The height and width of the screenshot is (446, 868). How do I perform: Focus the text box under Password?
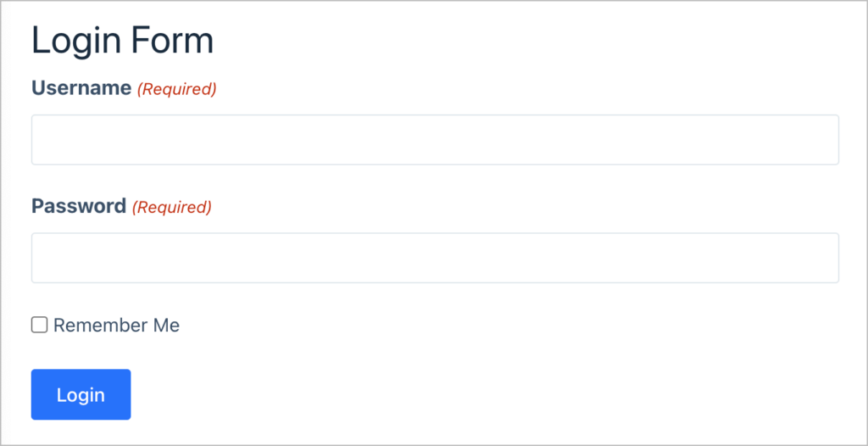click(435, 258)
